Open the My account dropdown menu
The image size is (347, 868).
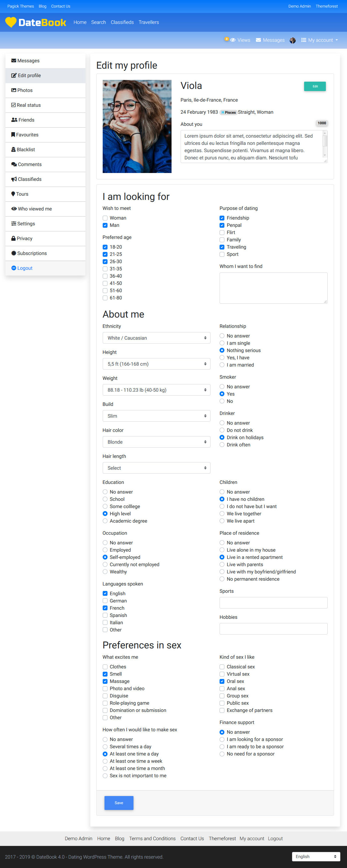tap(320, 40)
